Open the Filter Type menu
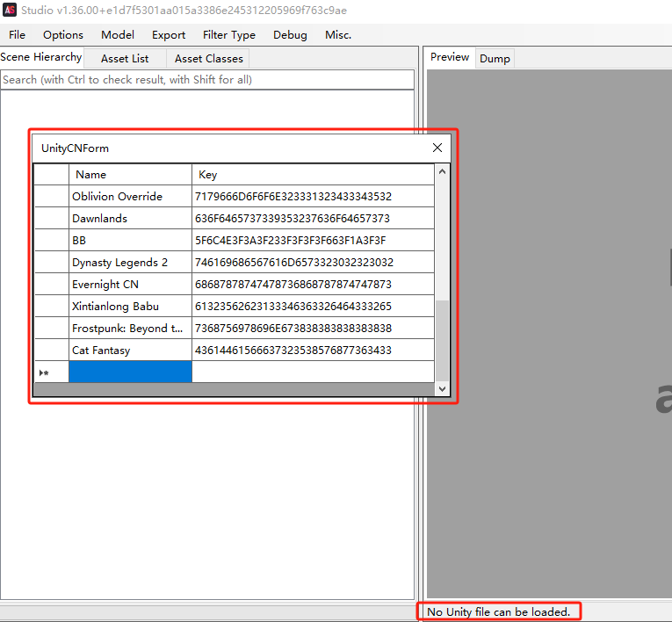This screenshot has height=622, width=672. coord(229,35)
